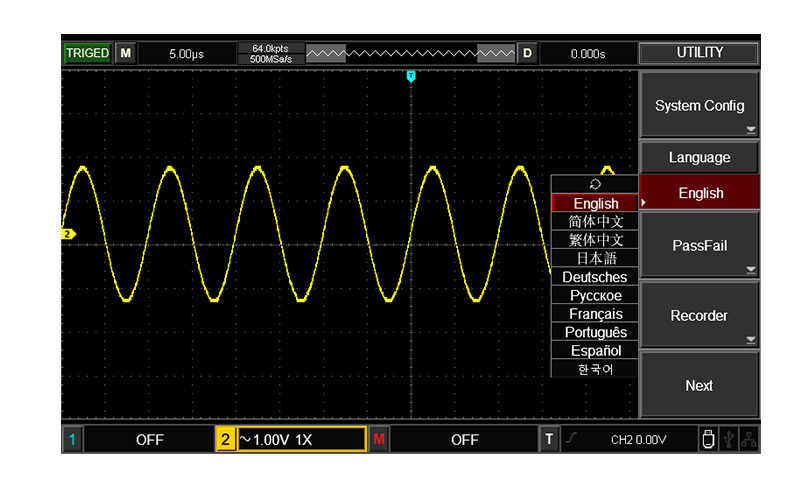Screen dimensions: 800x500
Task: Click the green TRIGED status indicator
Action: tap(87, 53)
